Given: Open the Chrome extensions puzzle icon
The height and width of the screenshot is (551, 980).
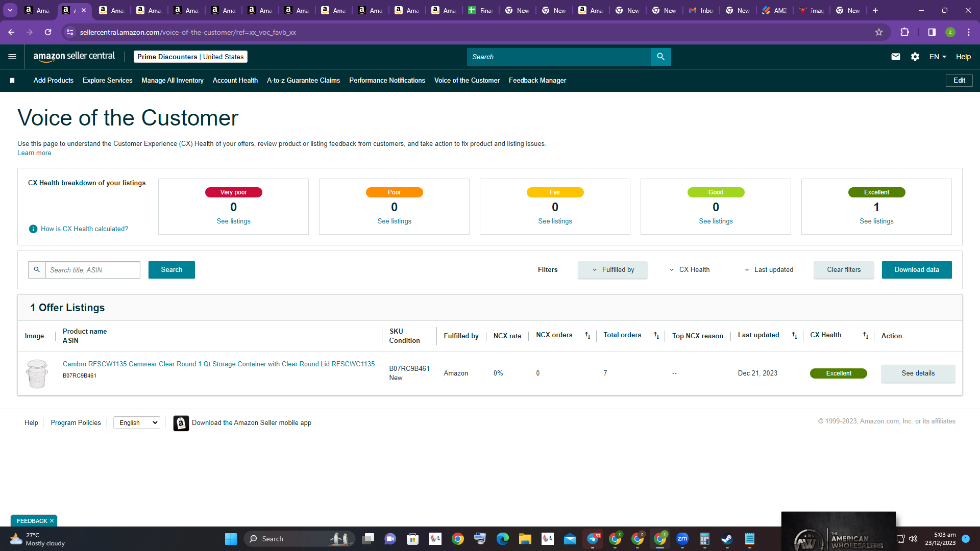Looking at the screenshot, I should 904,32.
